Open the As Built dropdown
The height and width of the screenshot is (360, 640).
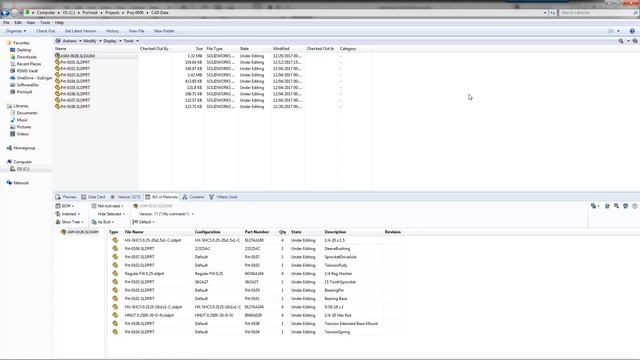point(103,222)
